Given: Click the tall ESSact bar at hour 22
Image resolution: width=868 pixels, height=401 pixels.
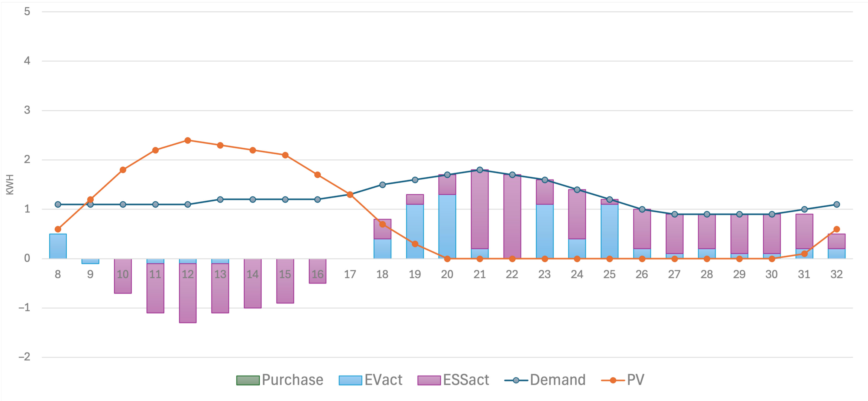Looking at the screenshot, I should pos(512,217).
